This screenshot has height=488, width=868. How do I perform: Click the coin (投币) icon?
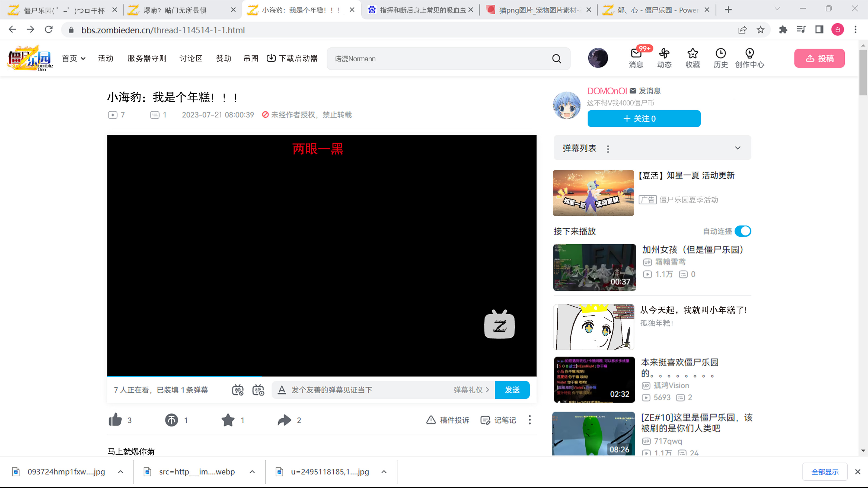pos(171,420)
